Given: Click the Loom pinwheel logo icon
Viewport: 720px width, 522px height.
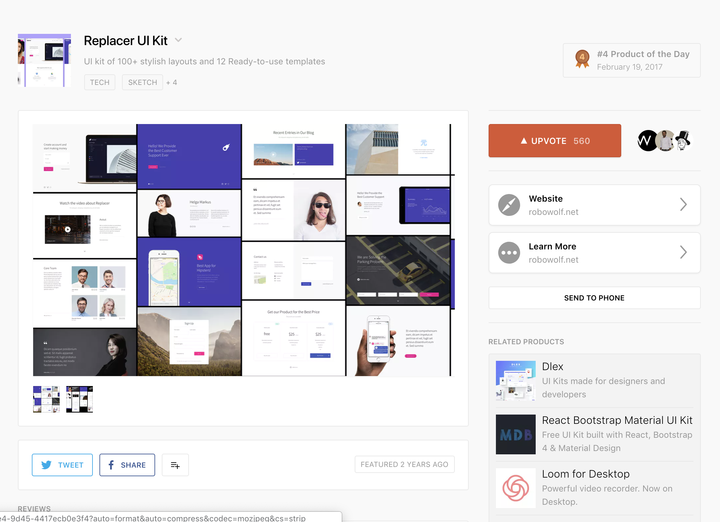Looking at the screenshot, I should click(516, 488).
